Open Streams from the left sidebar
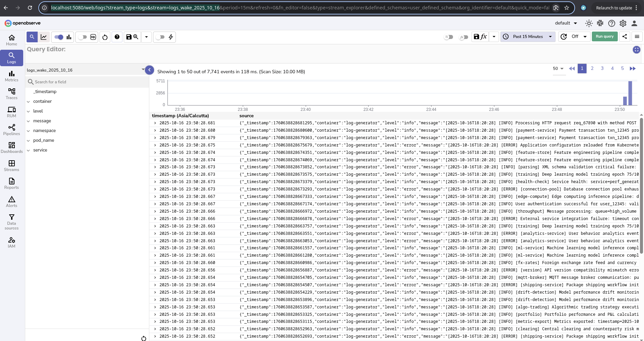The width and height of the screenshot is (644, 341). click(11, 166)
